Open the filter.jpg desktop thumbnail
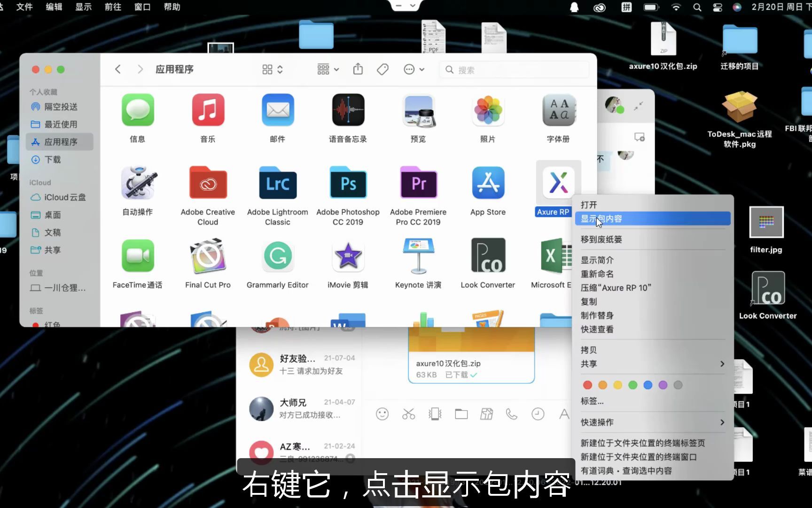 coord(766,222)
